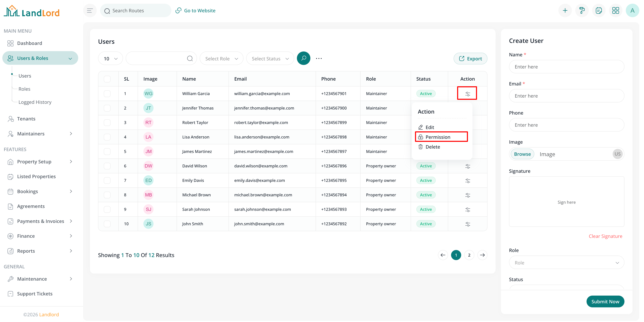This screenshot has width=644, height=322.
Task: Open the theme customizer paint roller icon
Action: coord(582,10)
